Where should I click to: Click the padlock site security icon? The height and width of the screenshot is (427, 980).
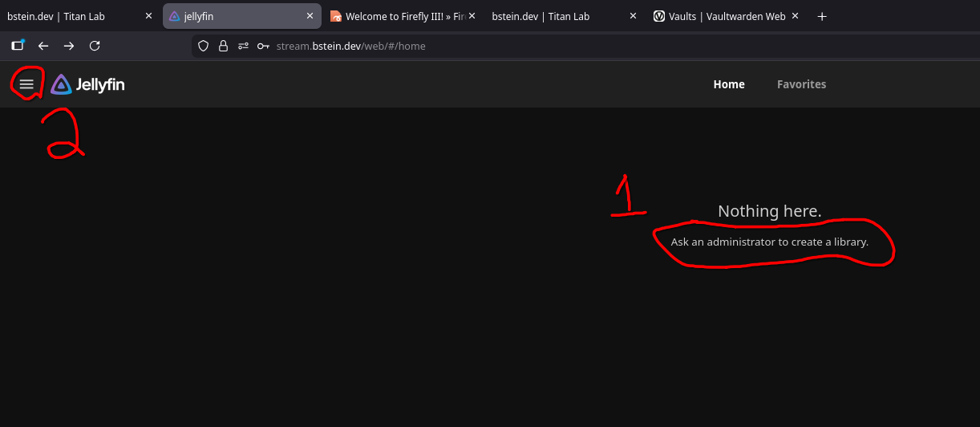click(x=224, y=46)
